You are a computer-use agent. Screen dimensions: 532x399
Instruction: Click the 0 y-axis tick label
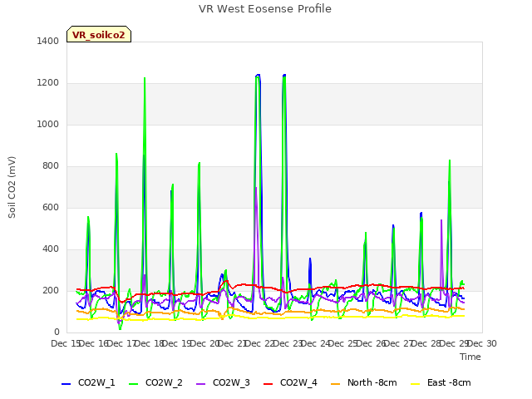(x=57, y=332)
